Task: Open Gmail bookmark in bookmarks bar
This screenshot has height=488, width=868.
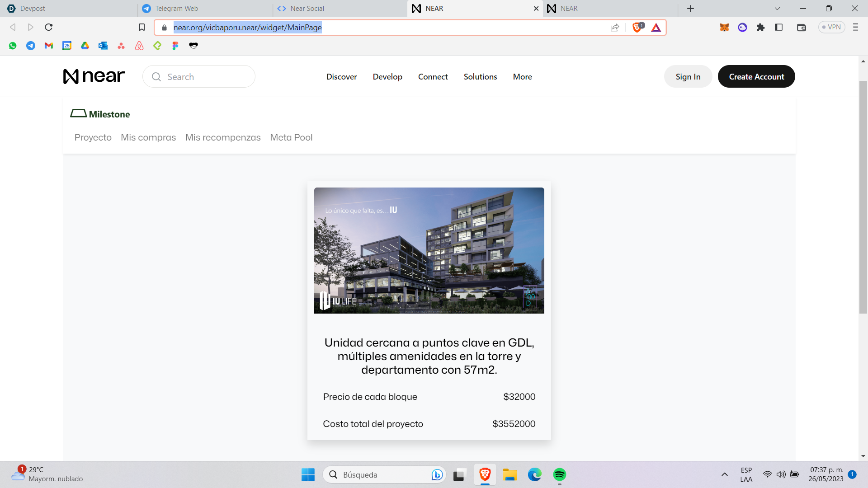Action: click(x=49, y=46)
